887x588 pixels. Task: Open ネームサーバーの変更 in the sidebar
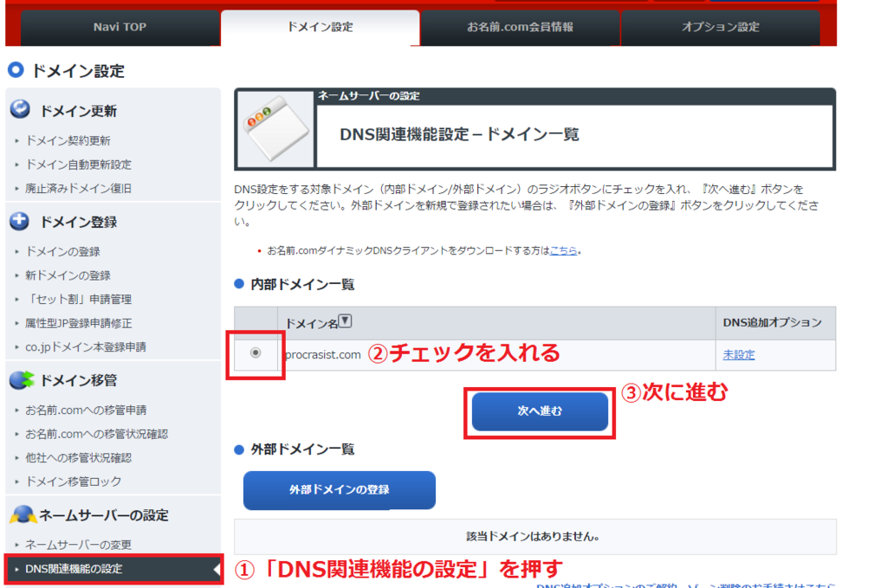[x=79, y=545]
